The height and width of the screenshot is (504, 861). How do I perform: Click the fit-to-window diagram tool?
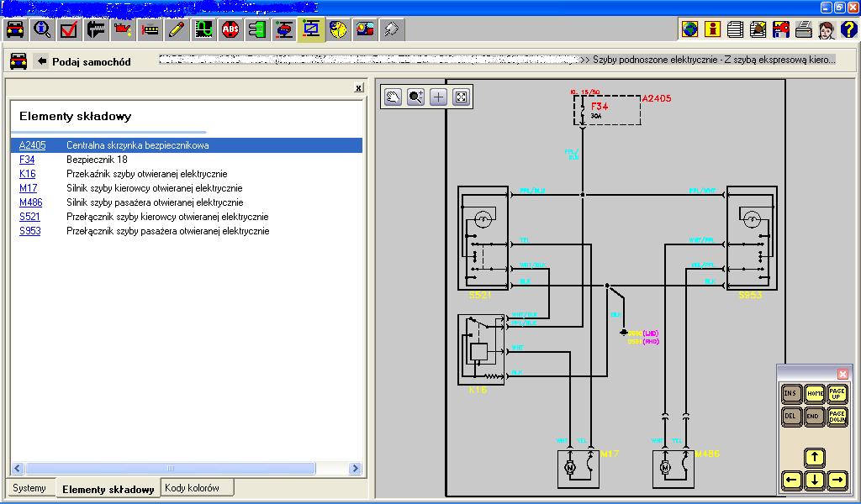pos(461,97)
